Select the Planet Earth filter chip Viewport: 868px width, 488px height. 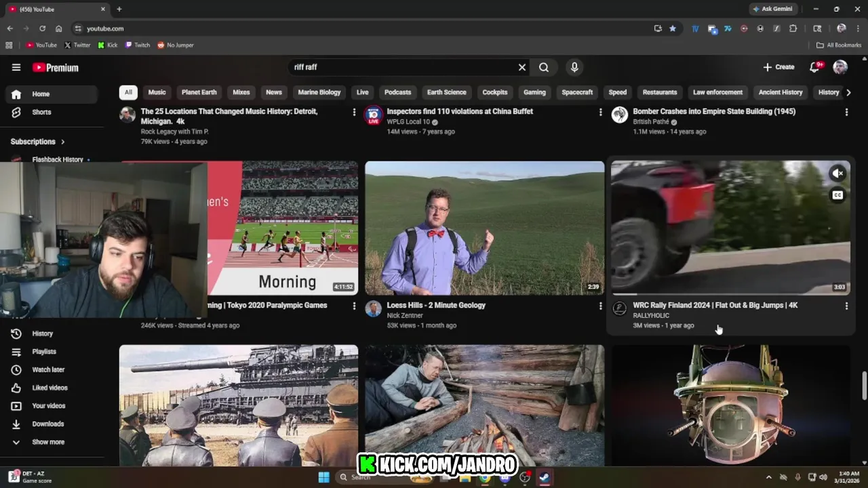(199, 92)
